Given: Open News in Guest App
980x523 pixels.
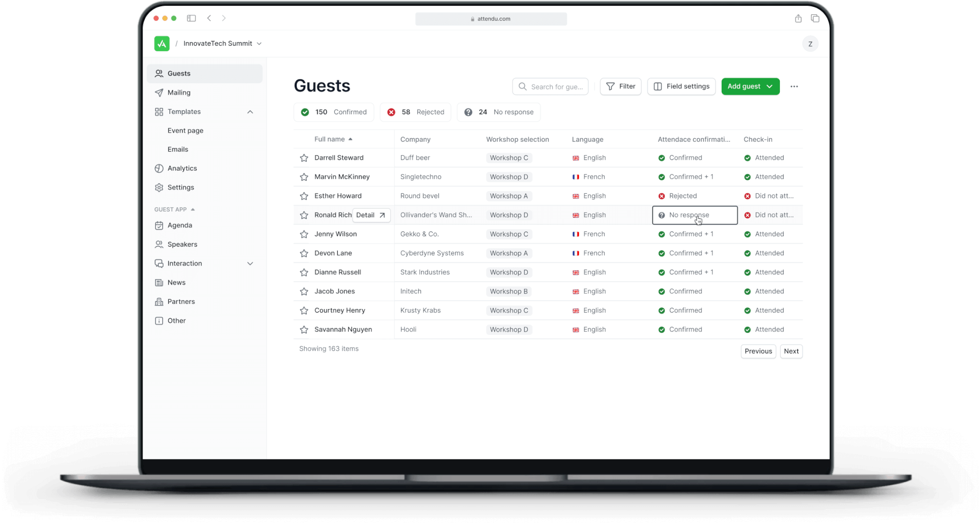Looking at the screenshot, I should coord(205,283).
